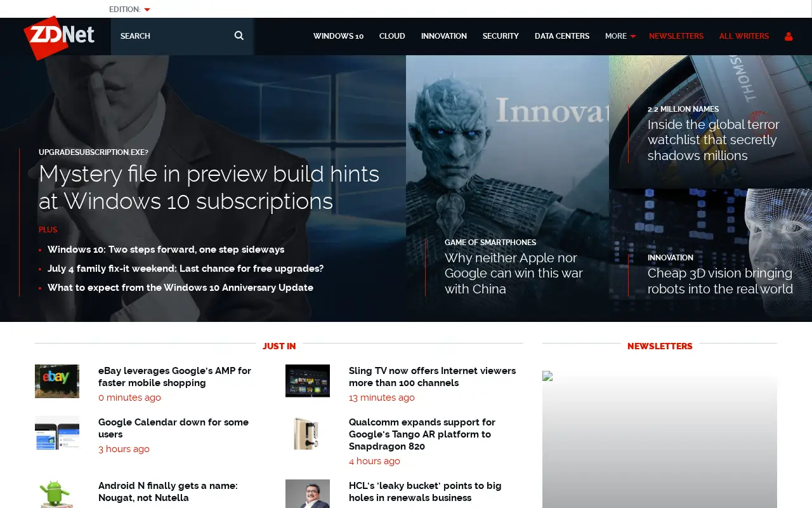Expand the More menu
The width and height of the screenshot is (812, 508).
pyautogui.click(x=620, y=36)
